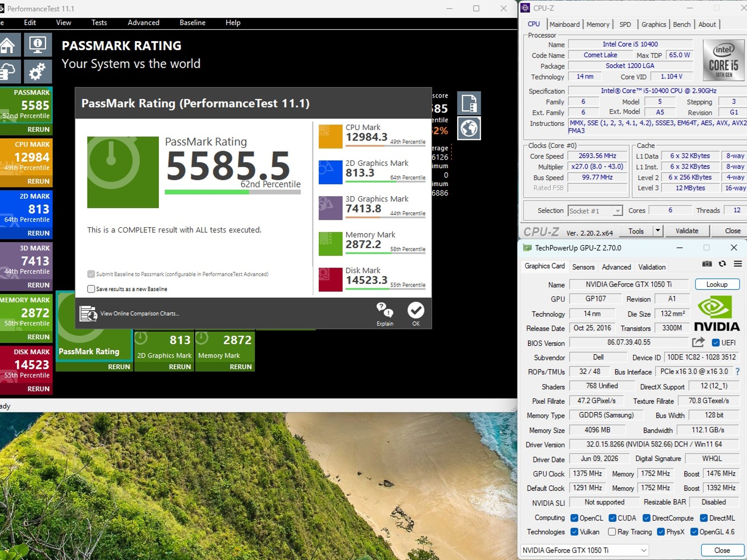Viewport: 747px width, 560px height.
Task: Open the GPU selection dropdown in GPU-Z
Action: (585, 550)
